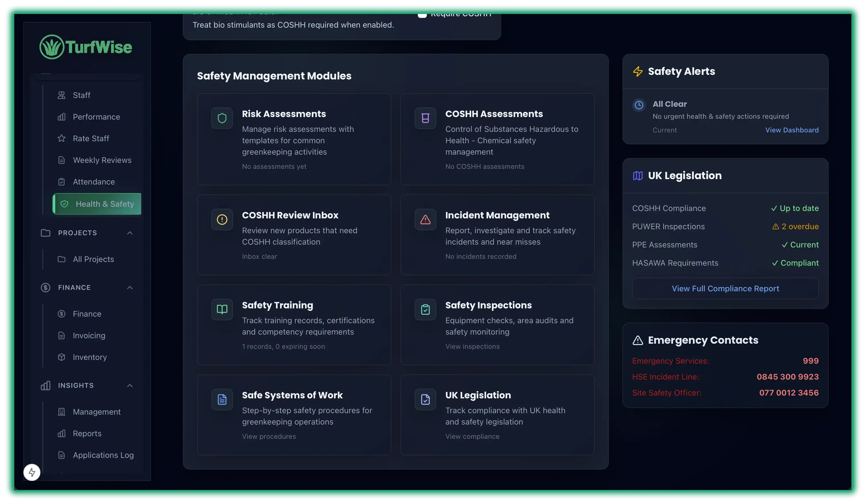Collapse the FINANCE section chevron
Screen dimensions: 866x504
(130, 288)
